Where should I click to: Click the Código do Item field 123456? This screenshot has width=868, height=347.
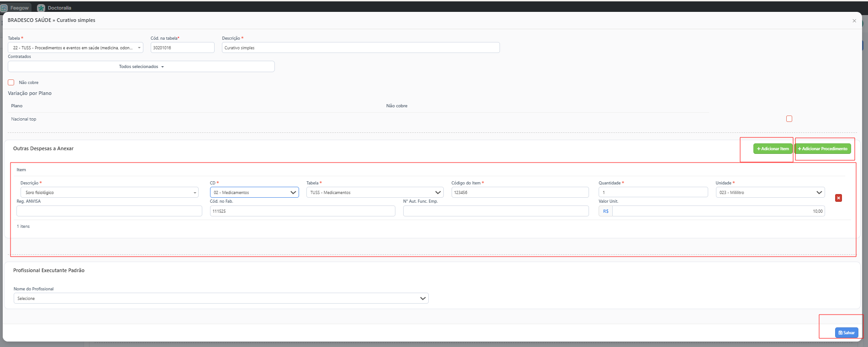(520, 192)
